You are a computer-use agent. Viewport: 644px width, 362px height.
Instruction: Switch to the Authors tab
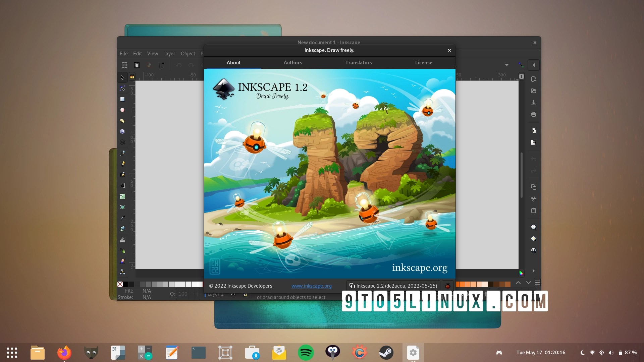click(x=293, y=62)
